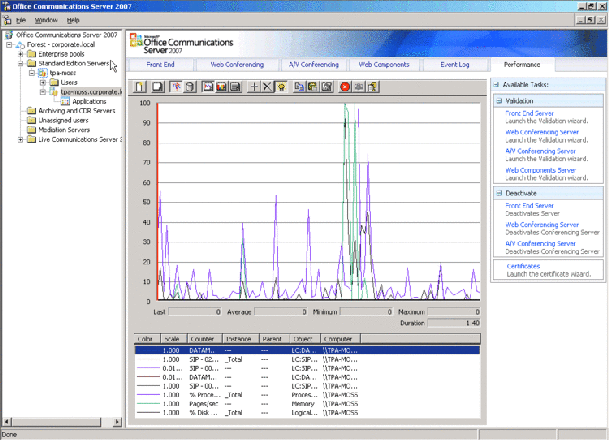Launch A/V Conferencing Server validation link
This screenshot has height=440, width=609.
[x=541, y=151]
